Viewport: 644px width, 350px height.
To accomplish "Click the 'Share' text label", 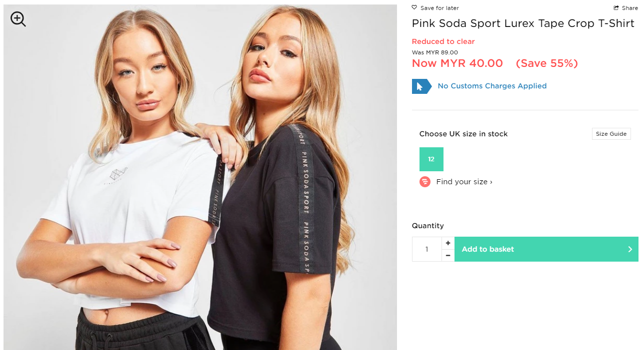I will 630,8.
